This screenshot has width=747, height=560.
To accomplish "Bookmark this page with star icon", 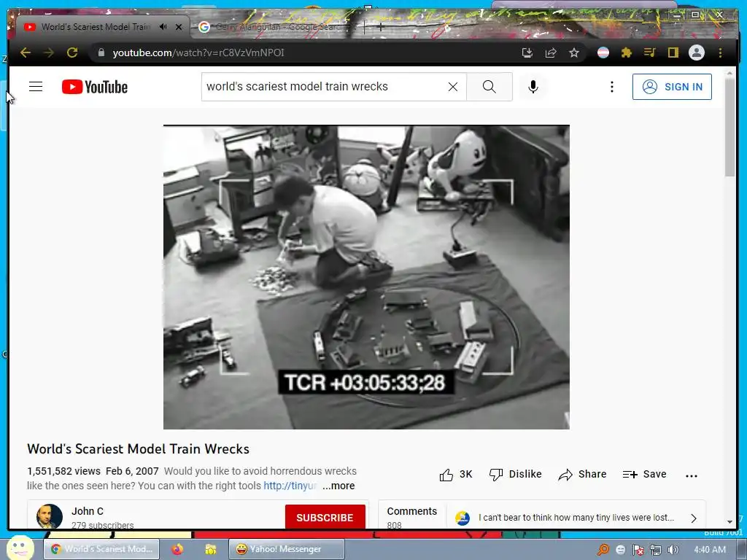I will click(x=574, y=52).
